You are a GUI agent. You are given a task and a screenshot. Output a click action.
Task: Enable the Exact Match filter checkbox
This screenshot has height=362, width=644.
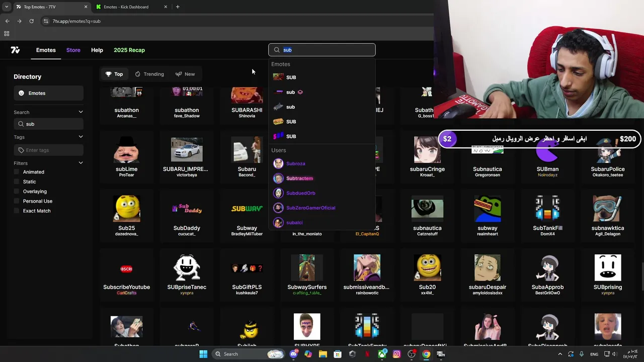point(17,211)
